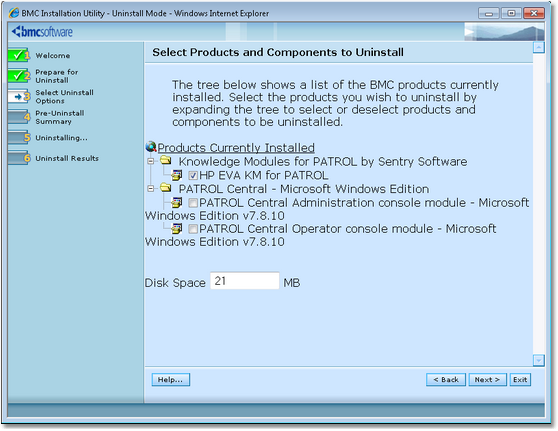Click the Next > button
Viewport: 558px width, 431px height.
pyautogui.click(x=487, y=379)
